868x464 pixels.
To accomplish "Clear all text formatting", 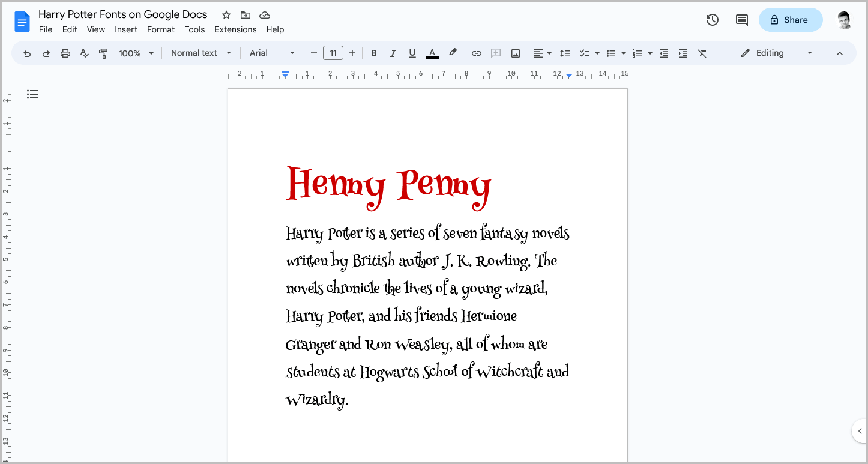I will tap(702, 53).
